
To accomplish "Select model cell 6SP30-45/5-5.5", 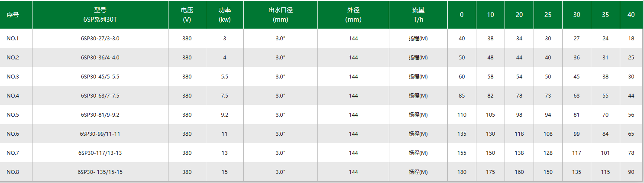I will tap(100, 77).
